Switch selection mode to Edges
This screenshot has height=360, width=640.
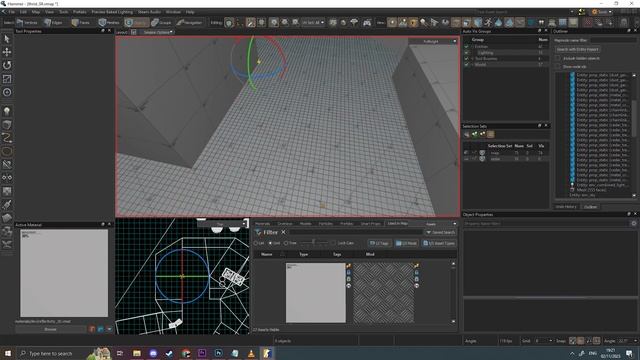pos(53,22)
